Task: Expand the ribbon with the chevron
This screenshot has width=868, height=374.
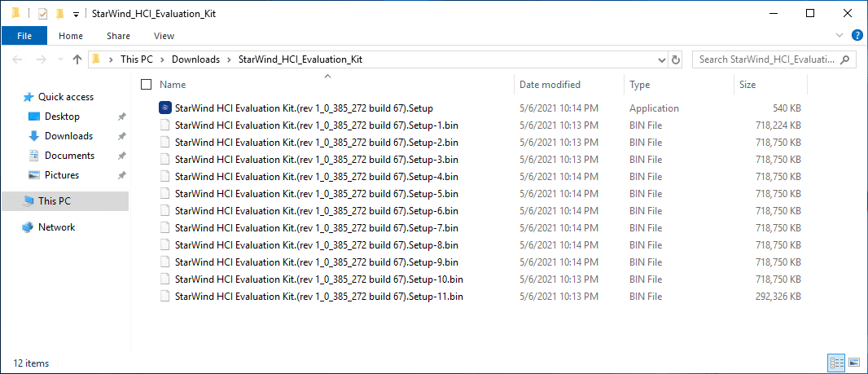Action: 841,36
